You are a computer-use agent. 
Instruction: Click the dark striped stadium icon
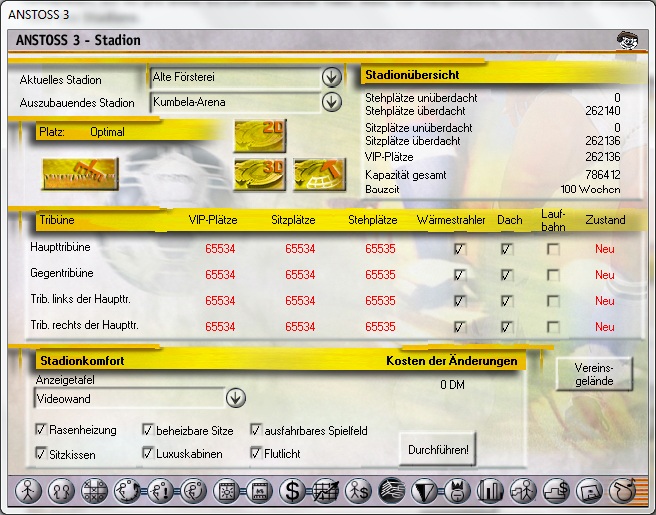coord(392,490)
